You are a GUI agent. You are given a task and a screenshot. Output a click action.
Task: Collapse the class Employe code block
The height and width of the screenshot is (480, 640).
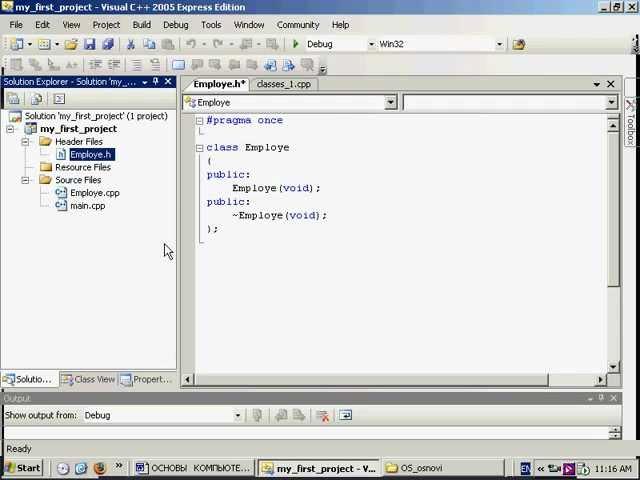[x=200, y=148]
